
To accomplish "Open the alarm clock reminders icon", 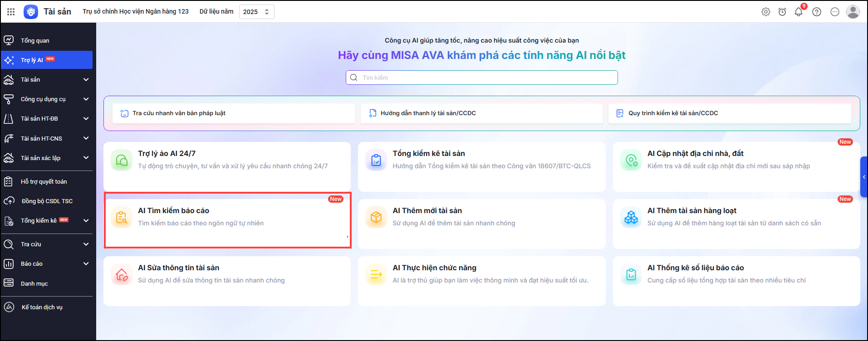I will [782, 12].
